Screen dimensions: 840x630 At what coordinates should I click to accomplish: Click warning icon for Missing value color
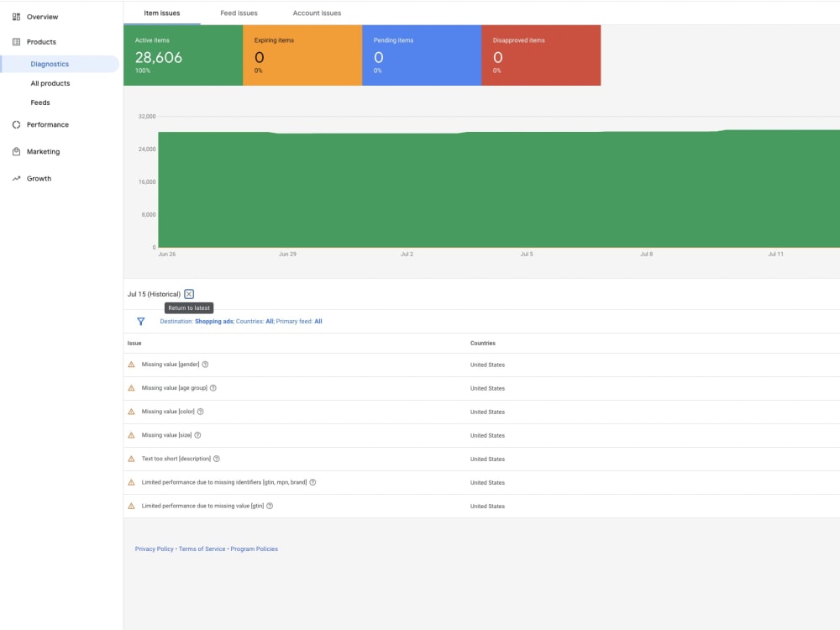(131, 412)
